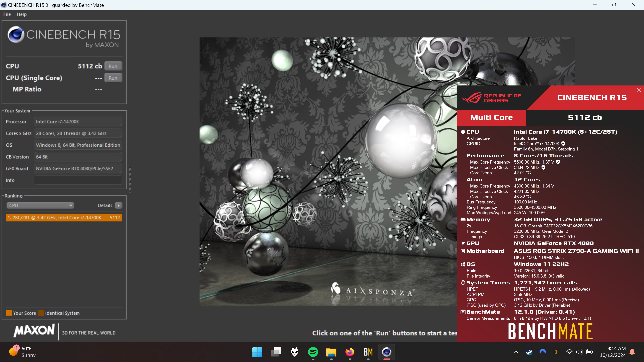Click the BenchMate version icon

point(463,312)
